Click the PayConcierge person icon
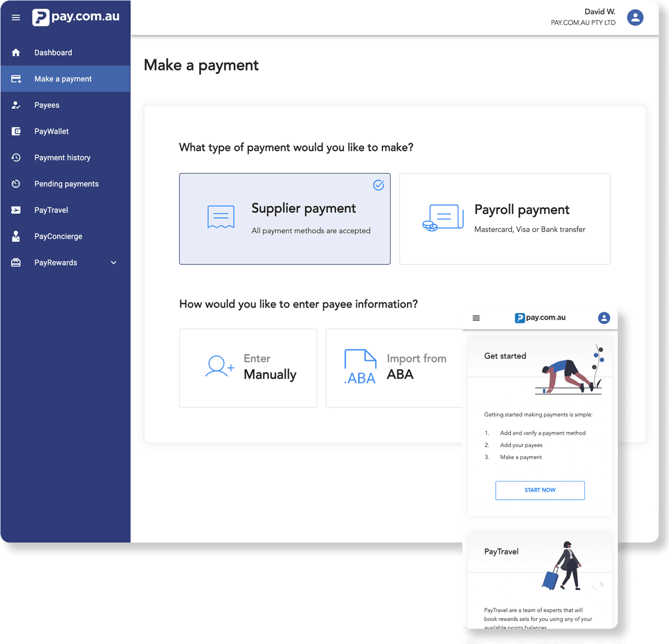Screen dimensions: 669x644 [16, 236]
